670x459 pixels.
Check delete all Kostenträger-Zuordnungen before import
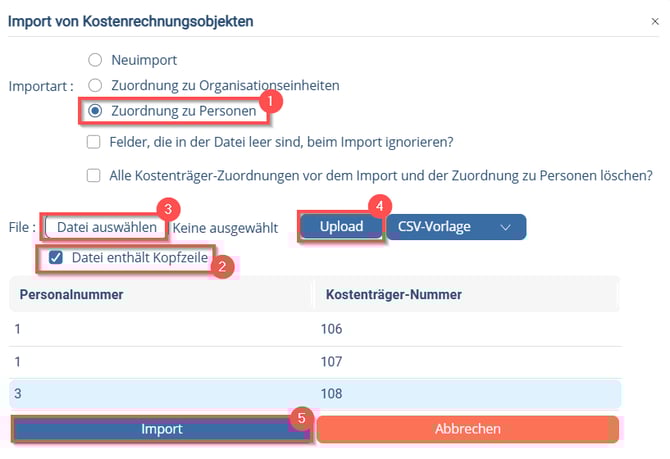point(94,175)
